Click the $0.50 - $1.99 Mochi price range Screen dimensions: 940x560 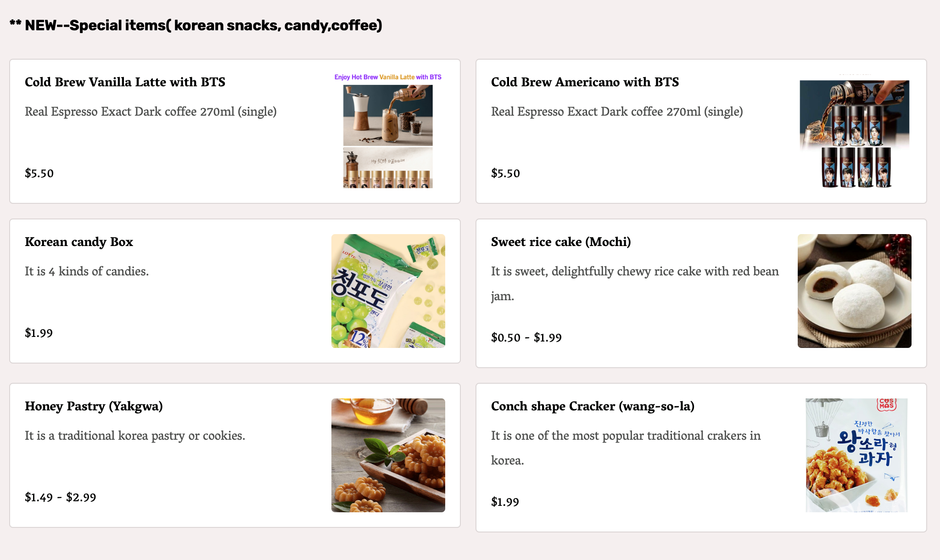pyautogui.click(x=526, y=338)
